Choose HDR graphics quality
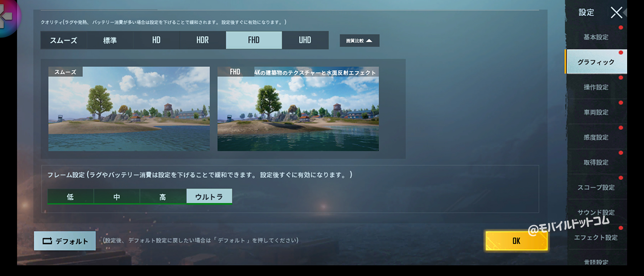This screenshot has width=644, height=276. click(x=203, y=40)
